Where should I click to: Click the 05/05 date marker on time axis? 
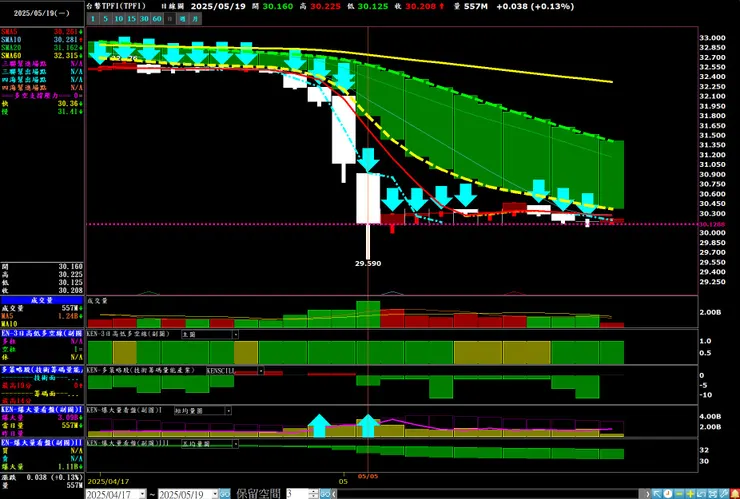pos(368,476)
